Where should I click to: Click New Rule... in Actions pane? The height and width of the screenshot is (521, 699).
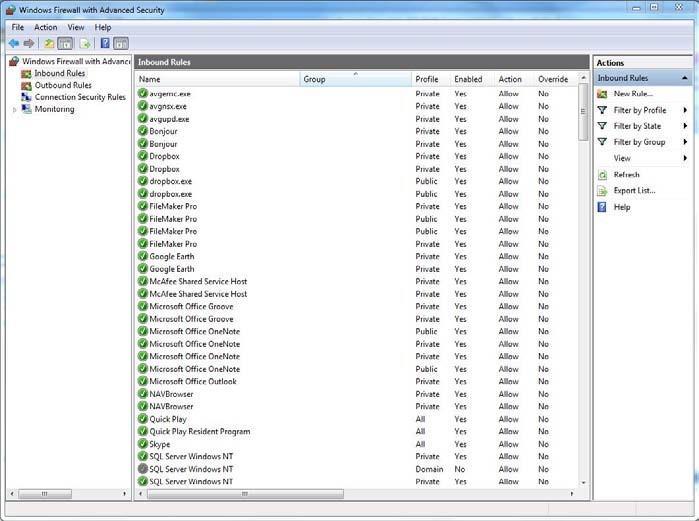pyautogui.click(x=633, y=94)
